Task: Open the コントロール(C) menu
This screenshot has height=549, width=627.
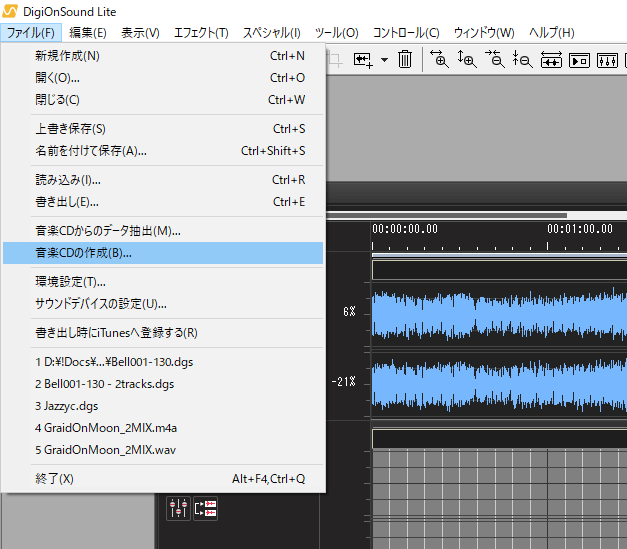Action: pyautogui.click(x=406, y=32)
